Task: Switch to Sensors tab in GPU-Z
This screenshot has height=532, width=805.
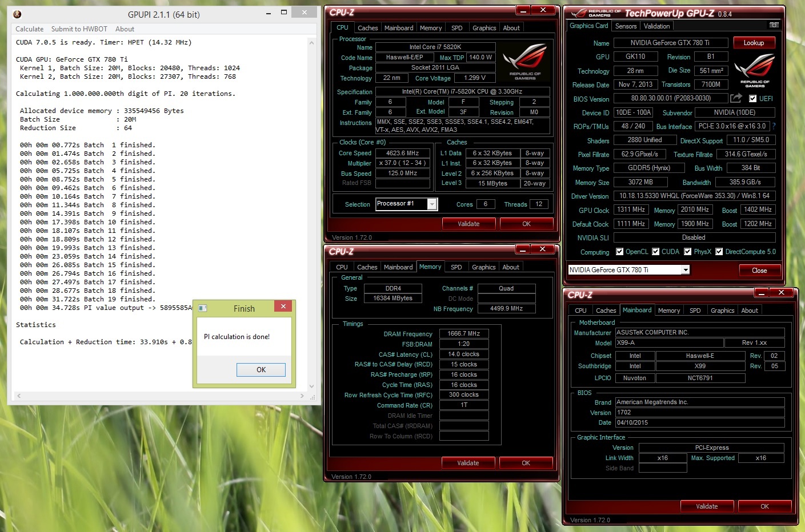Action: [626, 26]
